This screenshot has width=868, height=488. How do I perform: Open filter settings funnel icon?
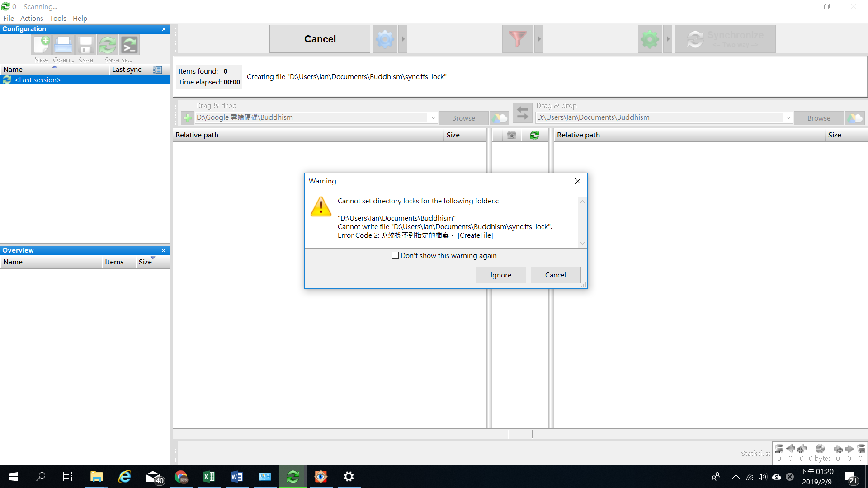[x=518, y=39]
